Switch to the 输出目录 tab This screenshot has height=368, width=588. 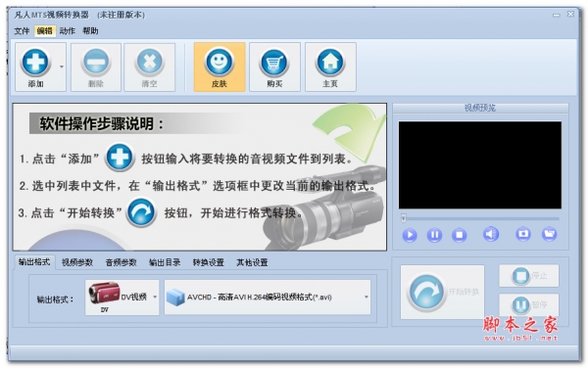[165, 262]
